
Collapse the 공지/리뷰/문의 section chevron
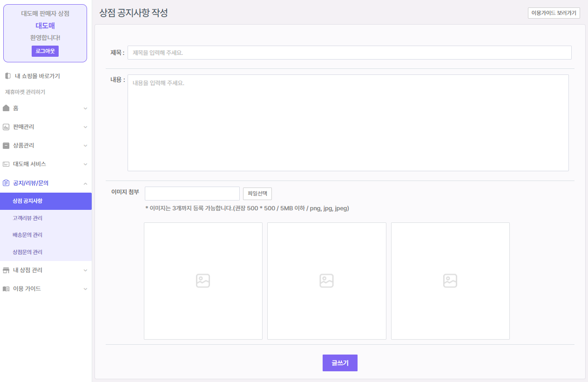[85, 183]
